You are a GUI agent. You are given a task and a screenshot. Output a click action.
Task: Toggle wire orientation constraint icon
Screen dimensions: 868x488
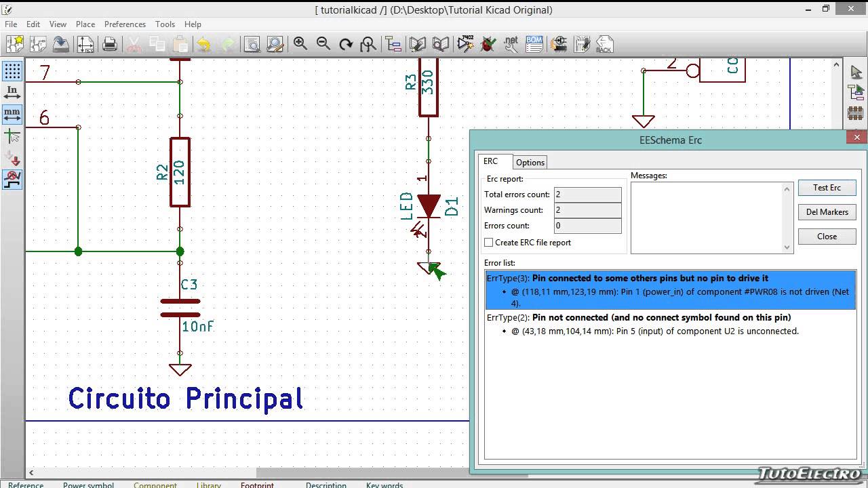pos(12,180)
